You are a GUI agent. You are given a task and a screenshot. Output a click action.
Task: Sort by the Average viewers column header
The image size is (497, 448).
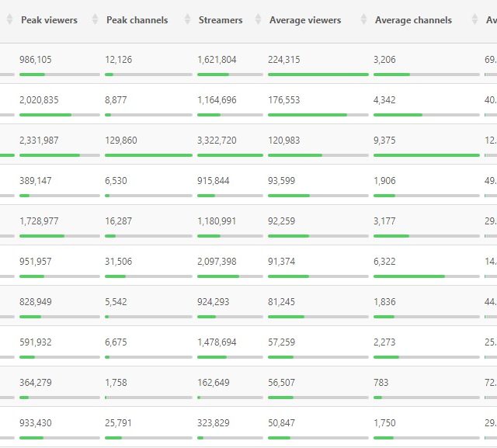(x=304, y=20)
